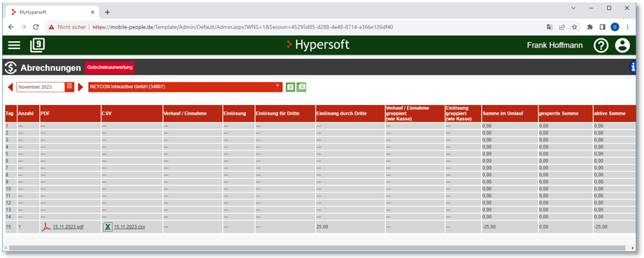Click the CSV column header
Image resolution: width=644 pixels, height=258 pixels.
(132, 113)
